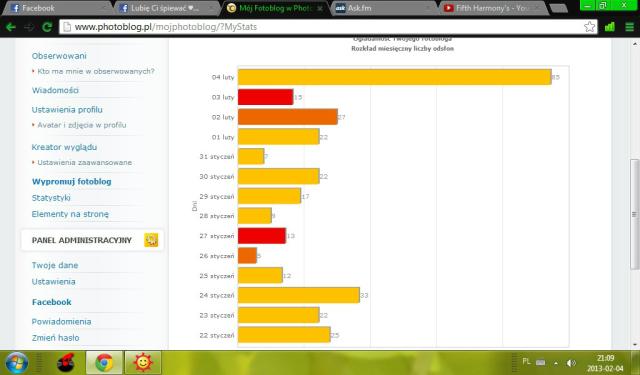
Task: Click the volume icon in the system tray
Action: tap(571, 363)
